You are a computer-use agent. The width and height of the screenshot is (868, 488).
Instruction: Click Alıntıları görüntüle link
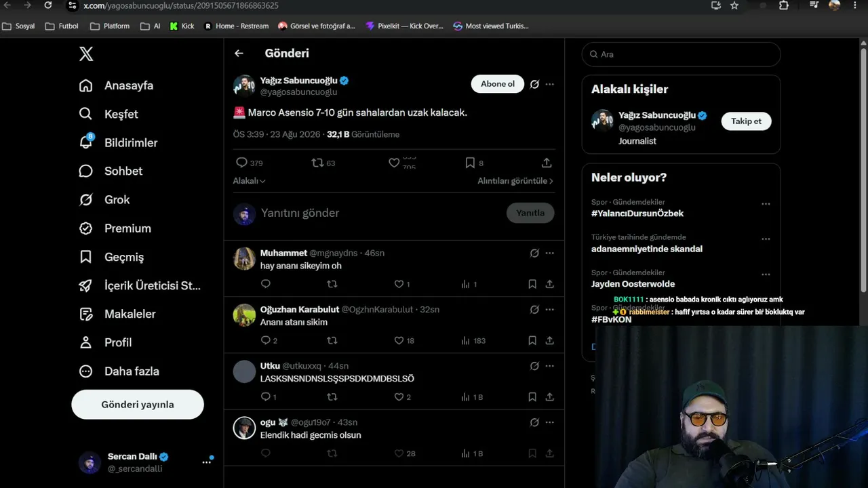(515, 181)
